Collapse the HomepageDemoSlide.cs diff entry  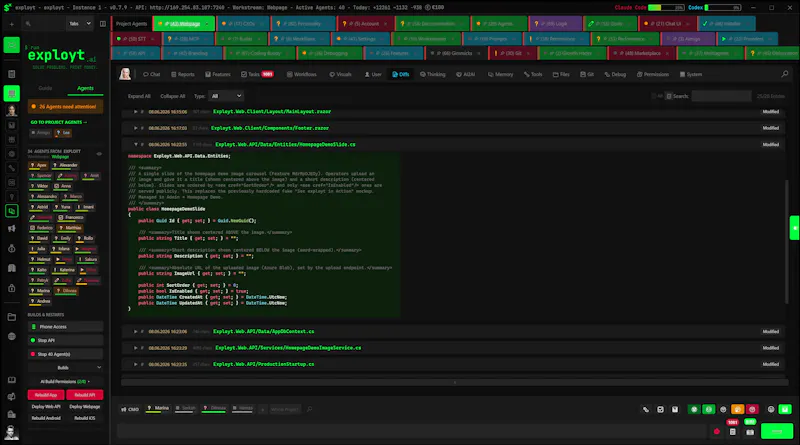[x=135, y=144]
